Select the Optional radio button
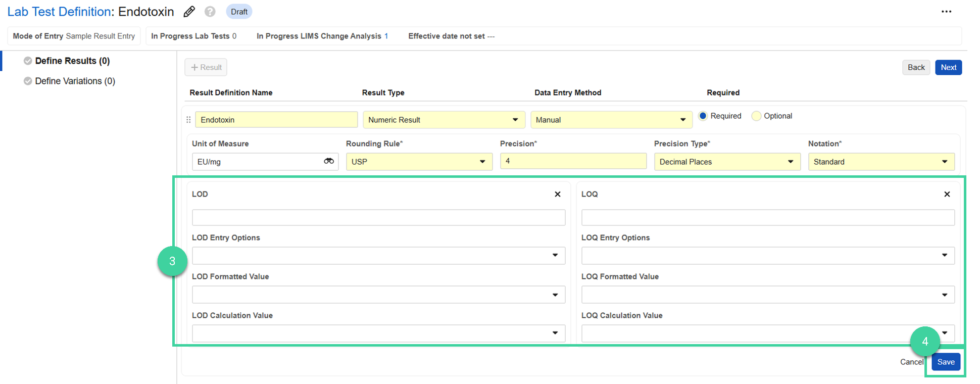The height and width of the screenshot is (384, 980). click(x=756, y=116)
